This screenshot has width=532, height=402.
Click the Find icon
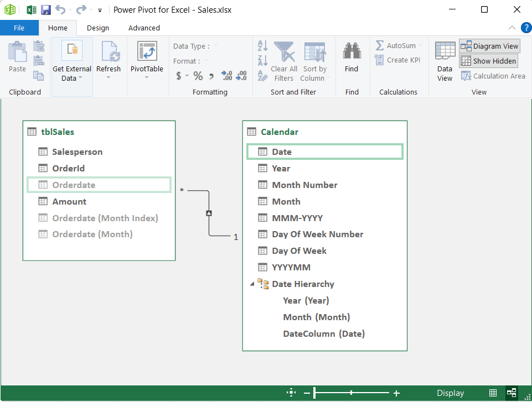pyautogui.click(x=352, y=61)
